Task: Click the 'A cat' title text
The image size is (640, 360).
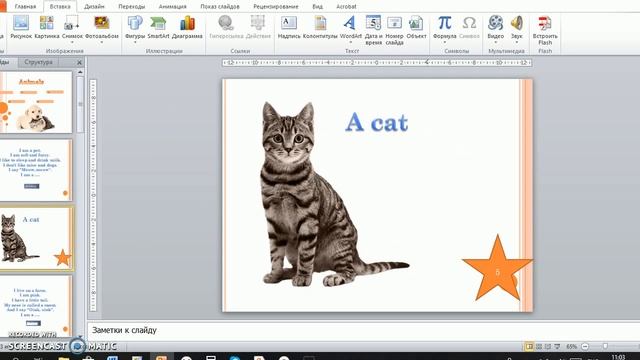Action: (x=376, y=122)
